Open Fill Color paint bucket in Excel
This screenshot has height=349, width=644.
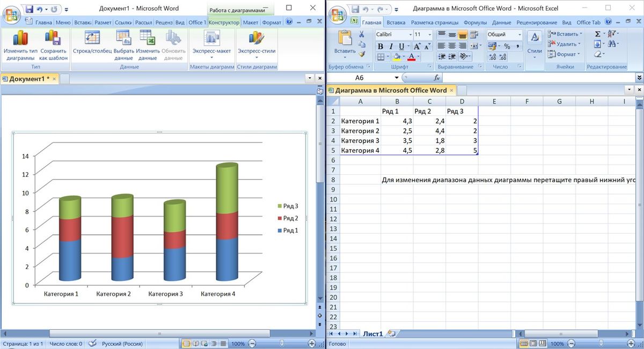click(396, 56)
